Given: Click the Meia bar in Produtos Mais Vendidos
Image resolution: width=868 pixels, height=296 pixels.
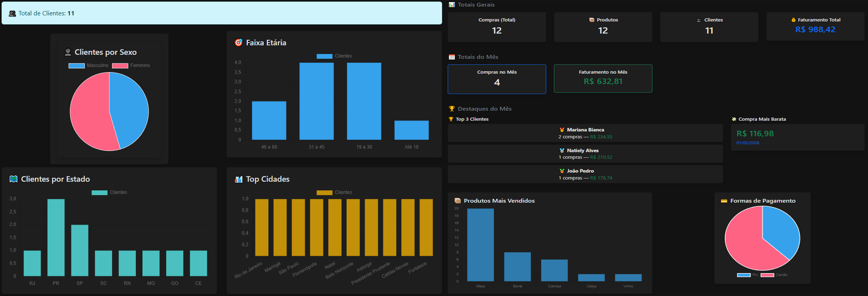Looking at the screenshot, I should click(480, 244).
